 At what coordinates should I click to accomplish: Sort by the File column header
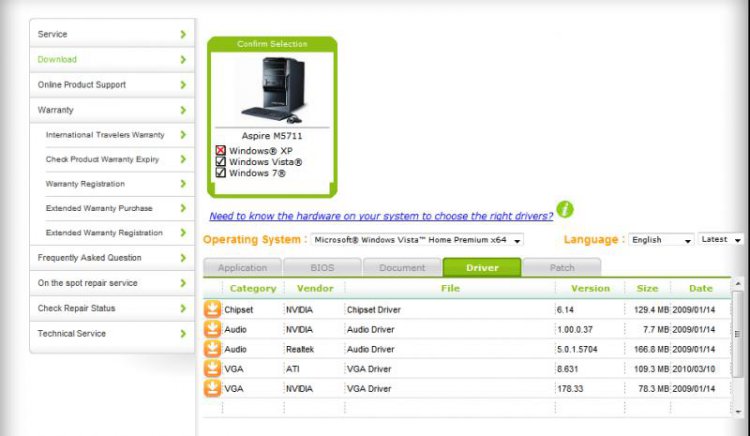coord(450,288)
